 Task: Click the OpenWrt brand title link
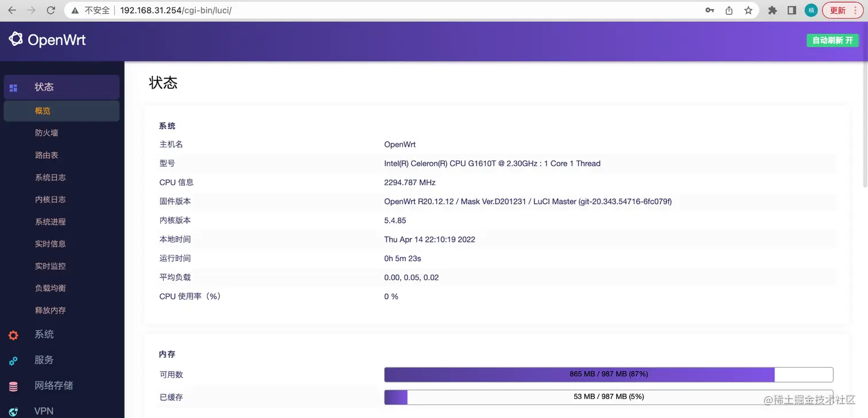57,40
